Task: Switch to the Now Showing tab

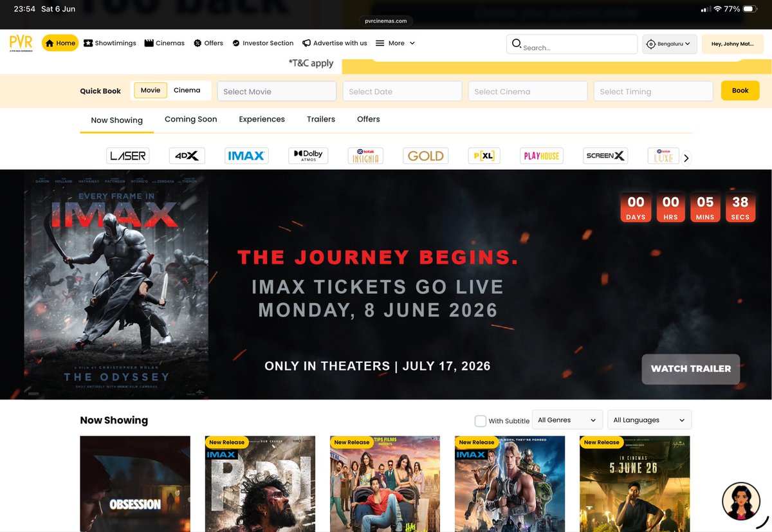Action: click(x=116, y=120)
